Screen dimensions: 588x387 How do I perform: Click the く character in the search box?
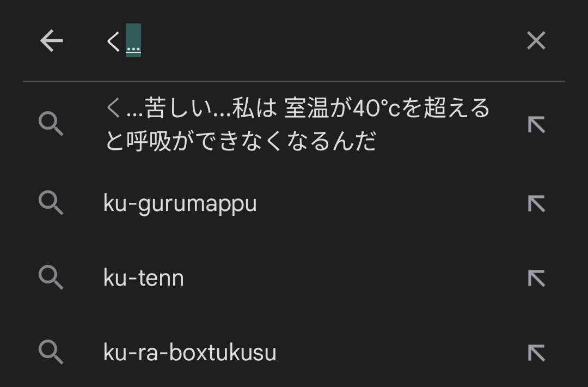[113, 41]
